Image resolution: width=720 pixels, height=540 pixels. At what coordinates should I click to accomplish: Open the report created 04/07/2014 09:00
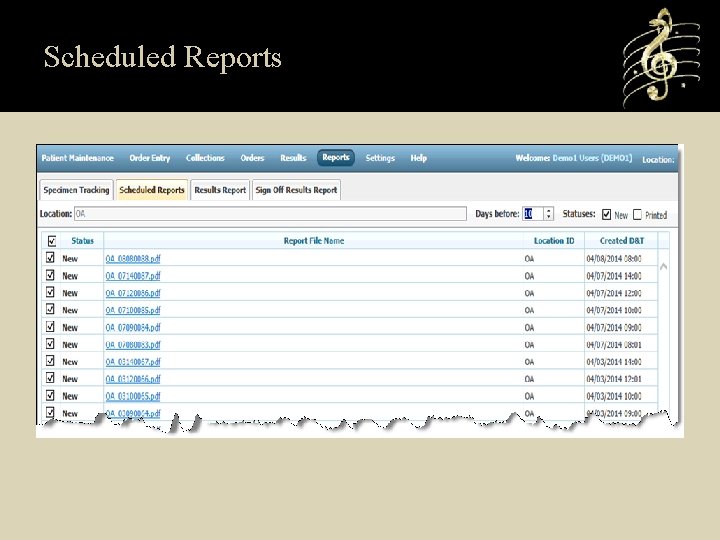coord(133,327)
